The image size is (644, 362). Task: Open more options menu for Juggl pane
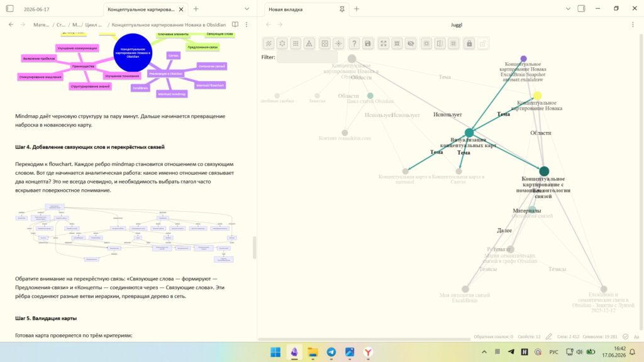click(633, 25)
